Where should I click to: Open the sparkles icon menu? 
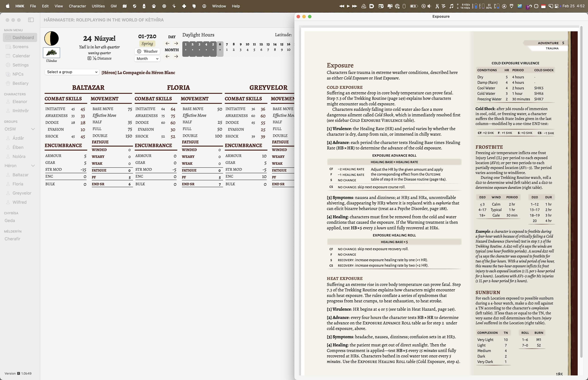[x=174, y=6]
